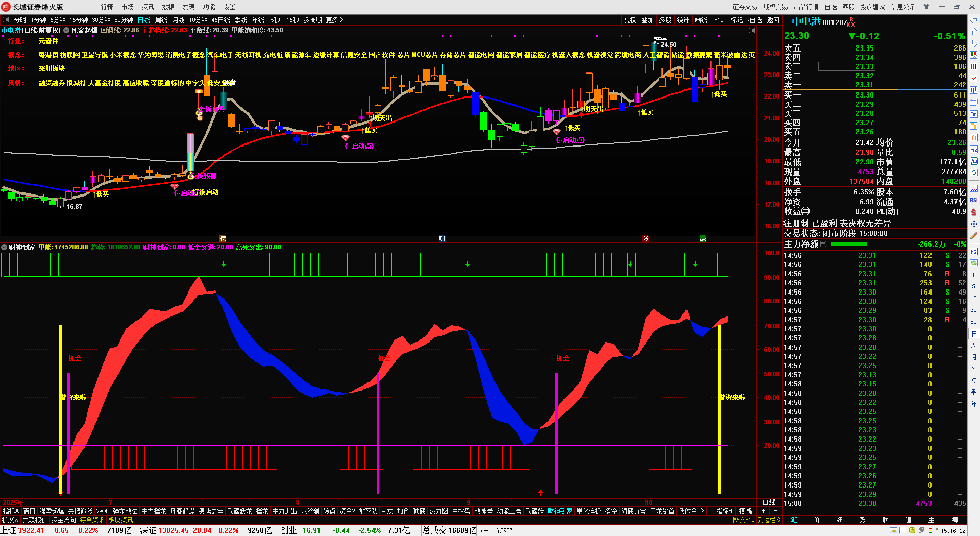Viewport: 980px width, 536px height.
Task: Click the 返回 return button
Action: [x=773, y=20]
